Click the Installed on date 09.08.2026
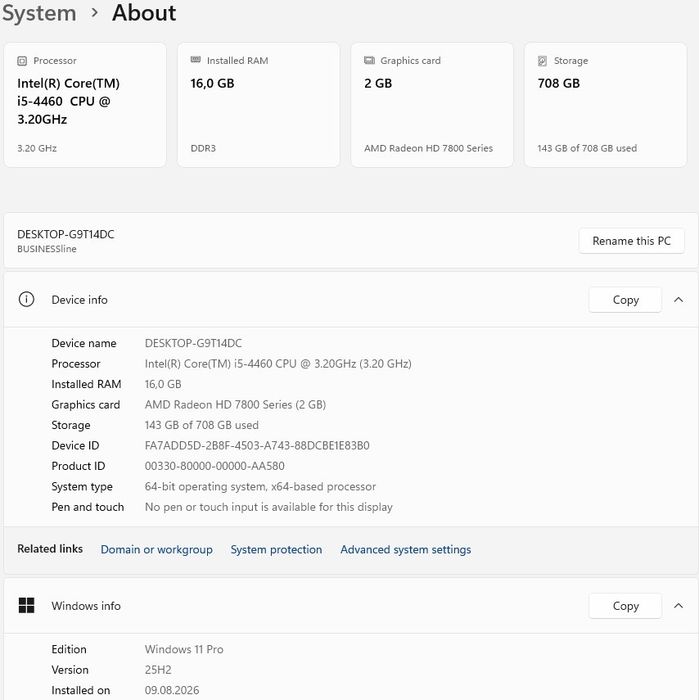Viewport: 699px width, 700px height. (172, 690)
